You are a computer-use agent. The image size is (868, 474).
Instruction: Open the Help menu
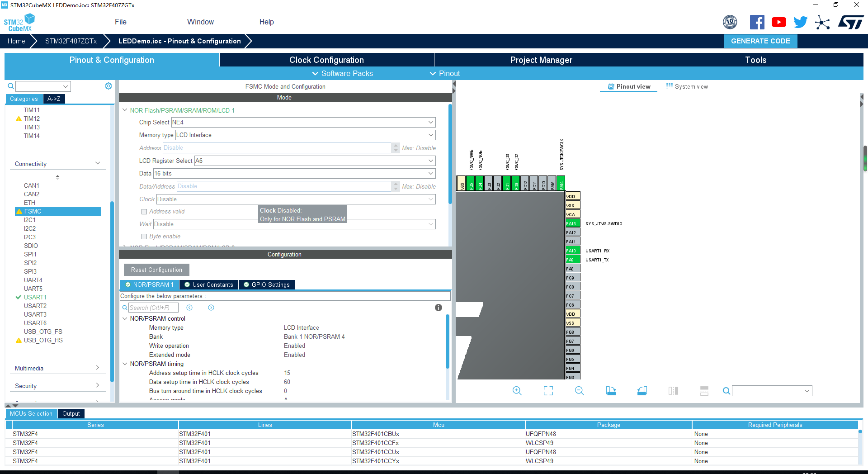coord(266,22)
